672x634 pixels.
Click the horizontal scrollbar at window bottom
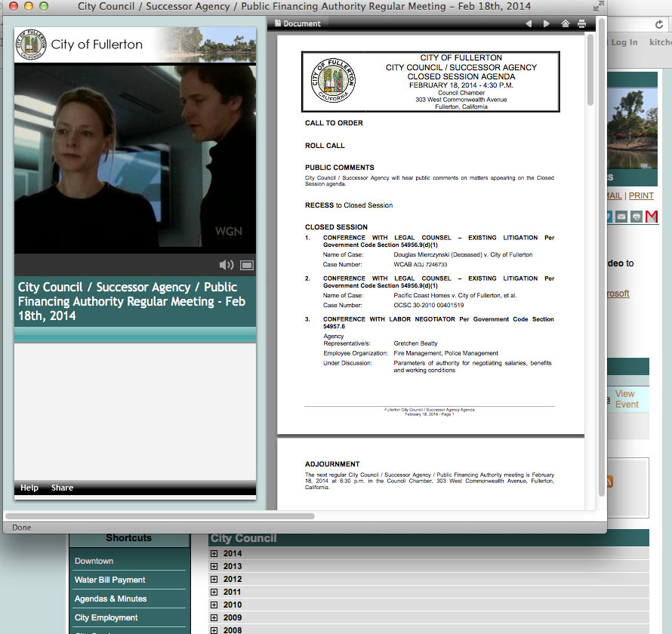click(159, 516)
